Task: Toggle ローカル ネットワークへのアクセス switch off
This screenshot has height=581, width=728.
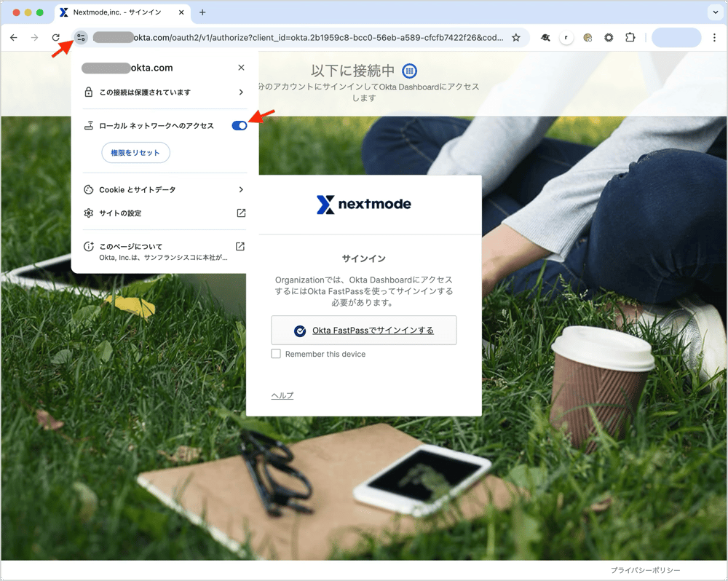Action: coord(239,125)
